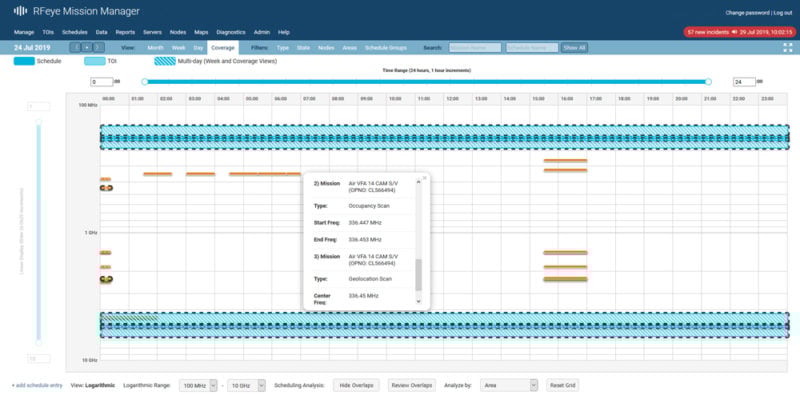This screenshot has width=800, height=395.
Task: Click the Mission Name search field
Action: [475, 47]
